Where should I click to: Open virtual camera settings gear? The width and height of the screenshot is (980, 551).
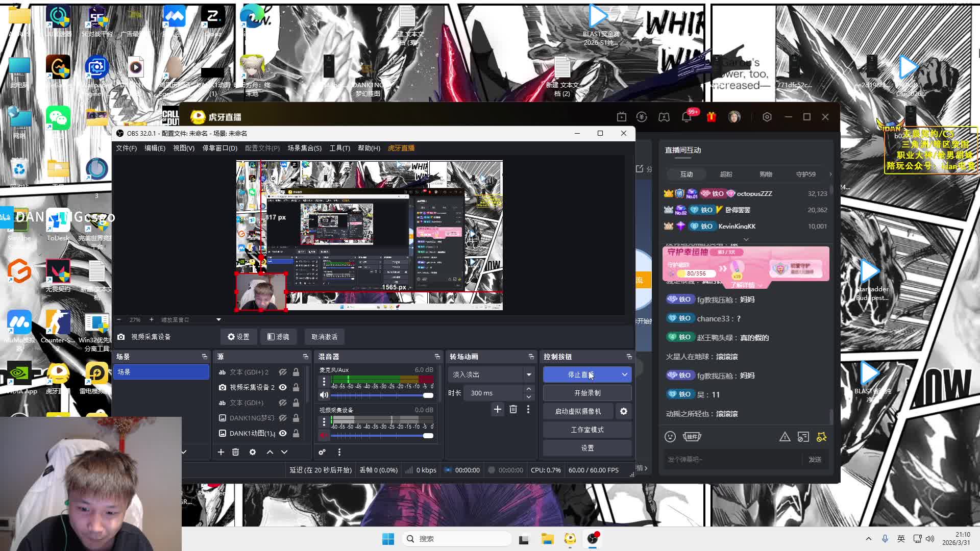tap(624, 411)
